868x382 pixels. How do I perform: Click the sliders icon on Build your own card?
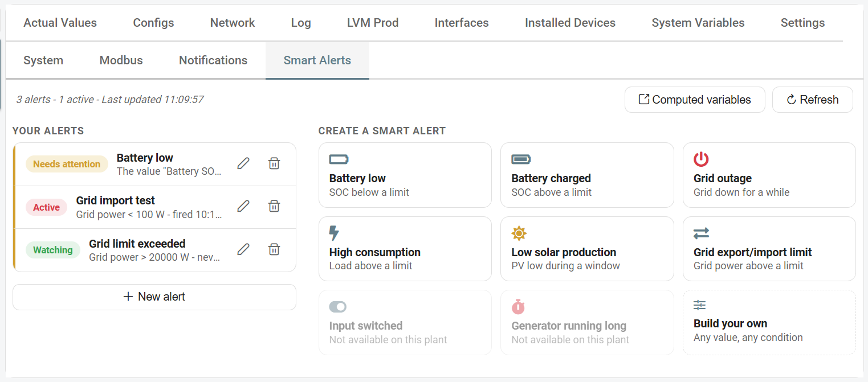click(x=699, y=305)
